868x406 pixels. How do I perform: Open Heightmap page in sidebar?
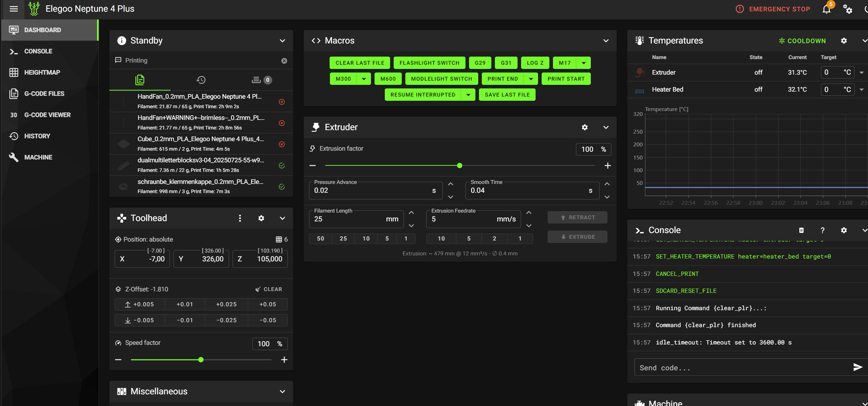tap(49, 72)
